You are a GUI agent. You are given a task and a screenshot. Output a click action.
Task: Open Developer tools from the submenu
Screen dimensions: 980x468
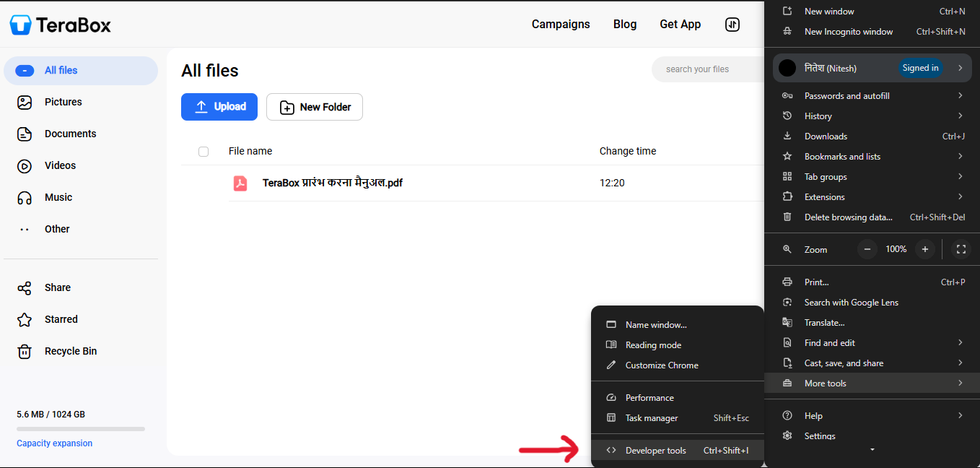(655, 450)
